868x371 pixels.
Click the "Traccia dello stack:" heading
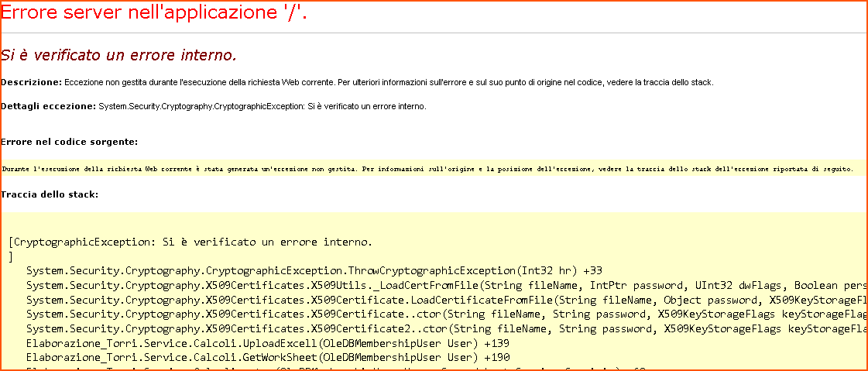pyautogui.click(x=50, y=194)
